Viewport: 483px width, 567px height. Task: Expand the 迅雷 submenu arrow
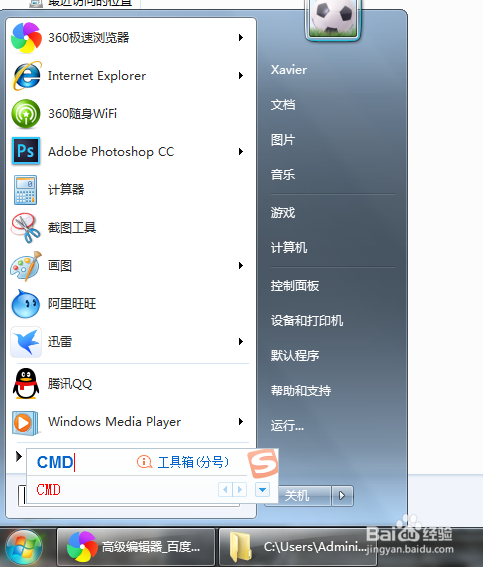241,342
